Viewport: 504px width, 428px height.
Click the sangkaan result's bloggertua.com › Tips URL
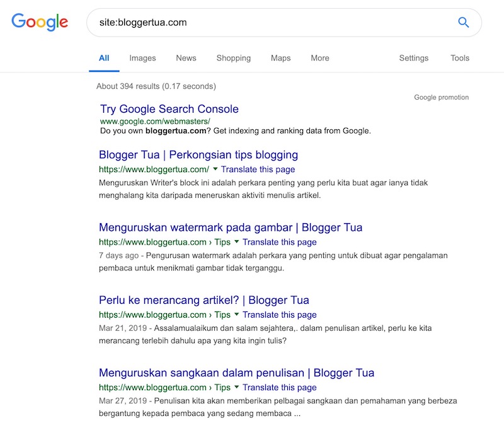(x=164, y=387)
